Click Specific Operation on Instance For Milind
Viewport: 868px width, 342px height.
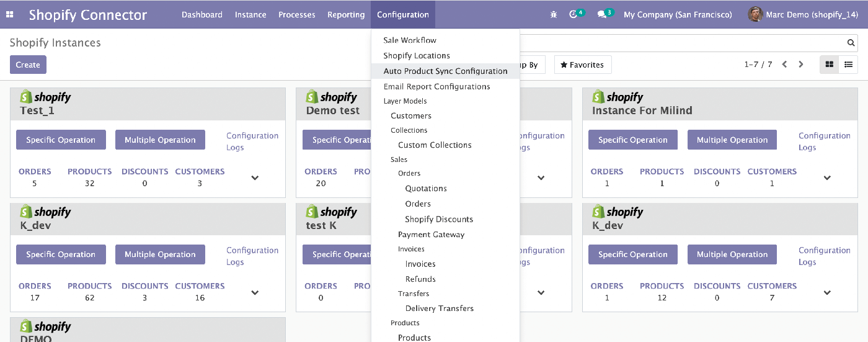[x=633, y=140]
